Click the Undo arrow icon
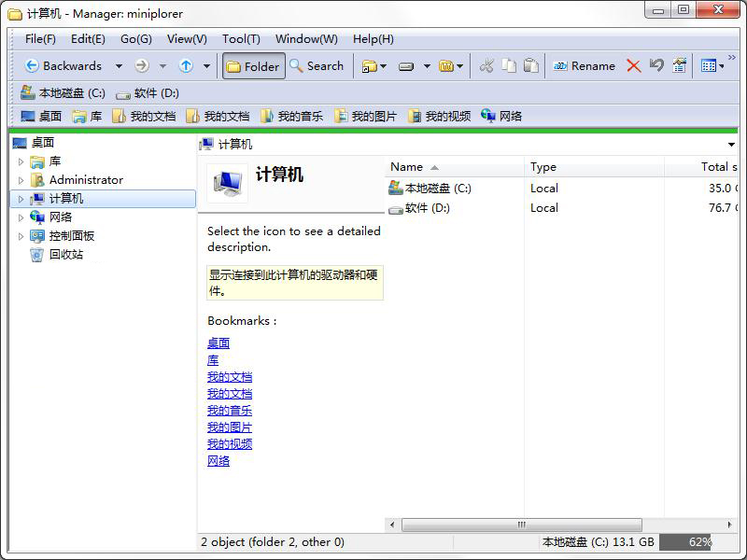This screenshot has height=560, width=747. tap(656, 66)
